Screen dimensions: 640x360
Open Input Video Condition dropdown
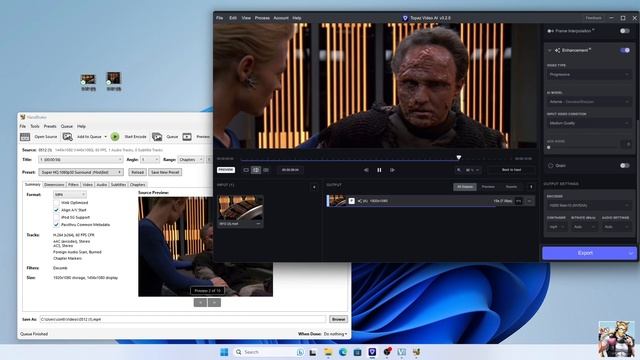[589, 123]
